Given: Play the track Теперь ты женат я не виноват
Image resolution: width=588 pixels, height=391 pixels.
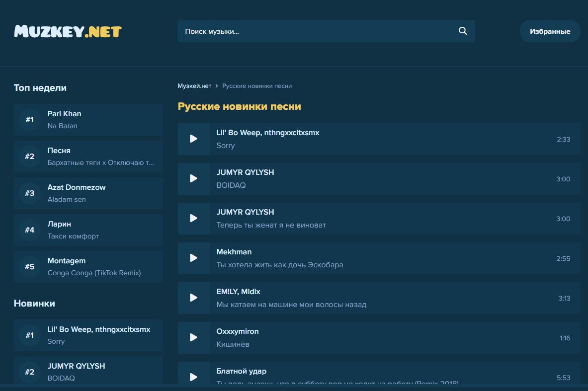Looking at the screenshot, I should point(194,219).
